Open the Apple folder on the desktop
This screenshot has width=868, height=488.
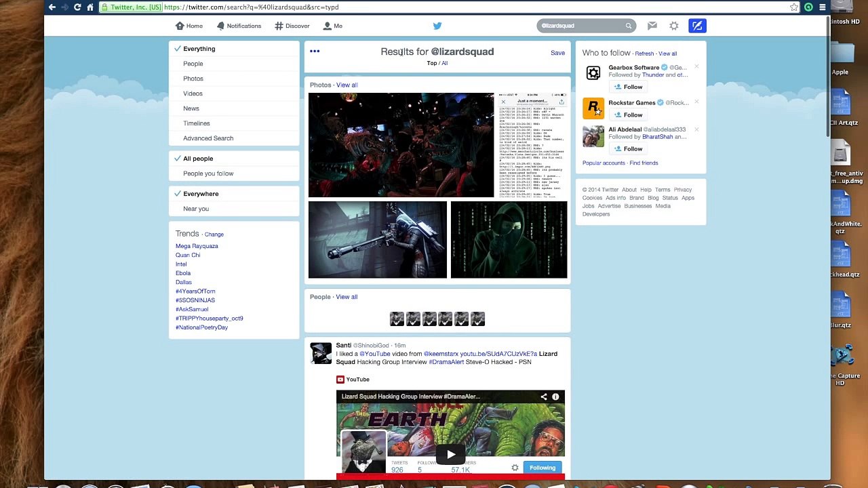(x=841, y=59)
